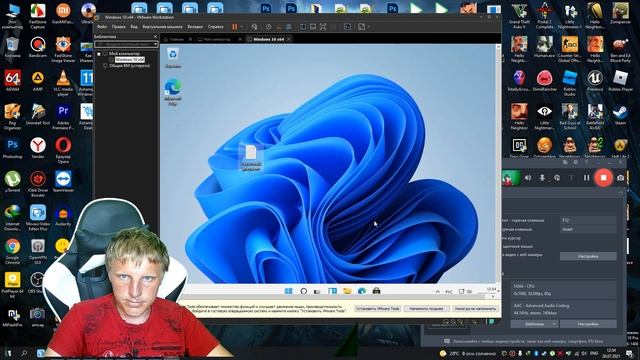The image size is (640, 360).
Task: Click the format Настройки button in recorder
Action: pyautogui.click(x=588, y=324)
